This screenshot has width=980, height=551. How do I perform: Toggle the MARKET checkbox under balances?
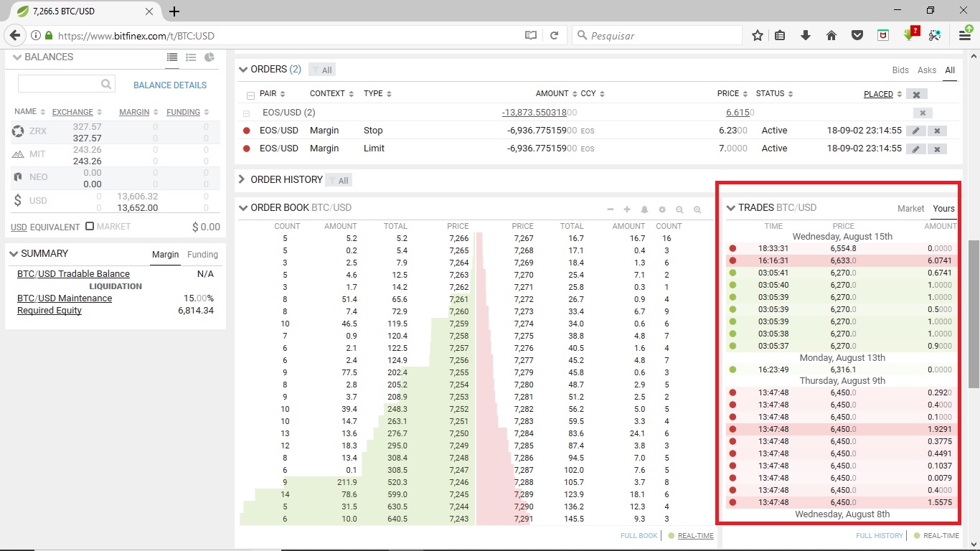point(90,226)
